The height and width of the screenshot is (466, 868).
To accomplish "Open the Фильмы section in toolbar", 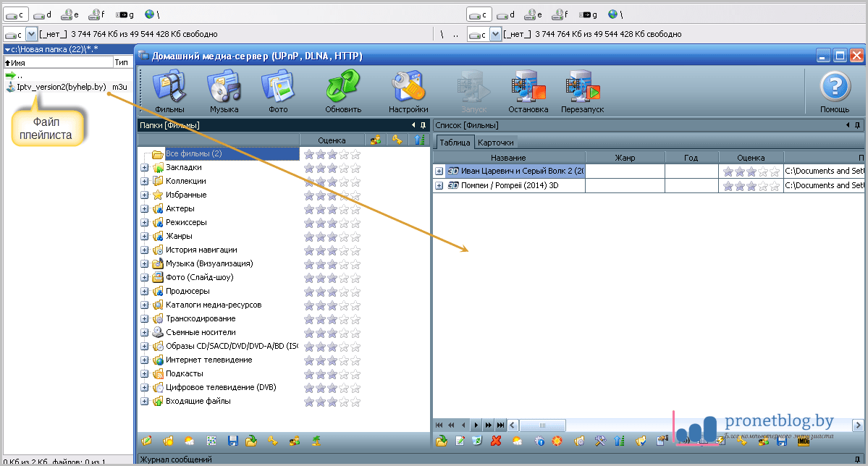I will [x=169, y=91].
